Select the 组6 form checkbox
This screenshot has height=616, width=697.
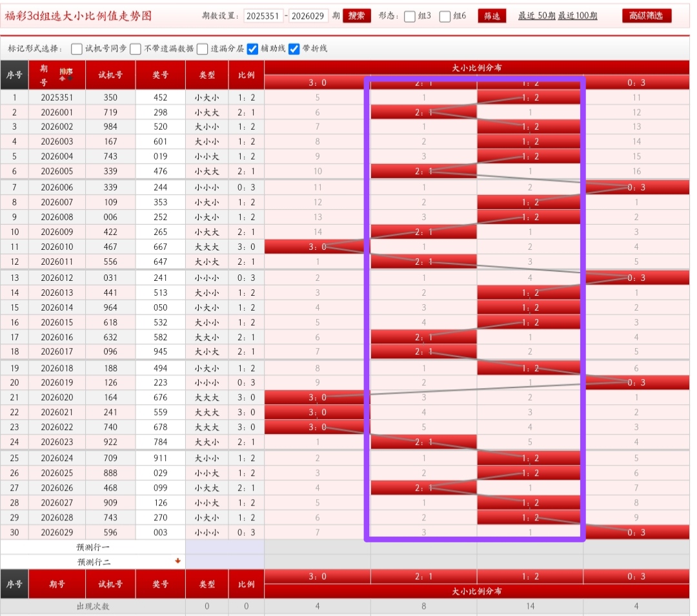tap(445, 17)
